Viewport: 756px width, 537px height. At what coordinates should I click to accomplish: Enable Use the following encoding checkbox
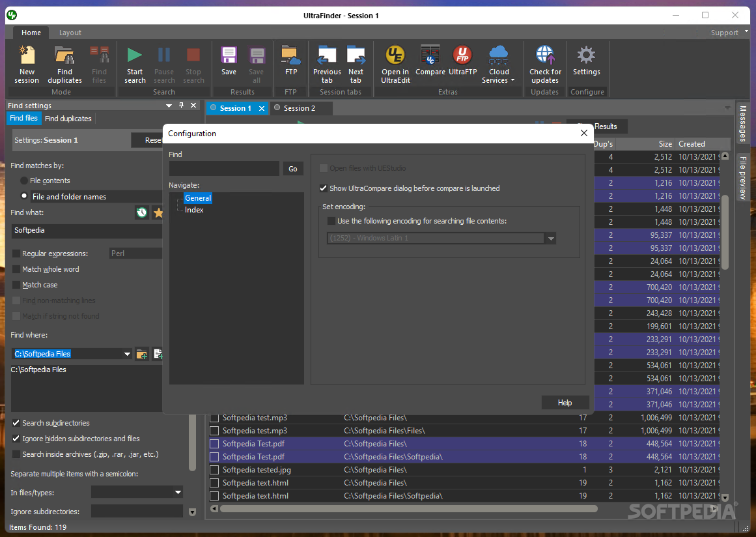331,221
